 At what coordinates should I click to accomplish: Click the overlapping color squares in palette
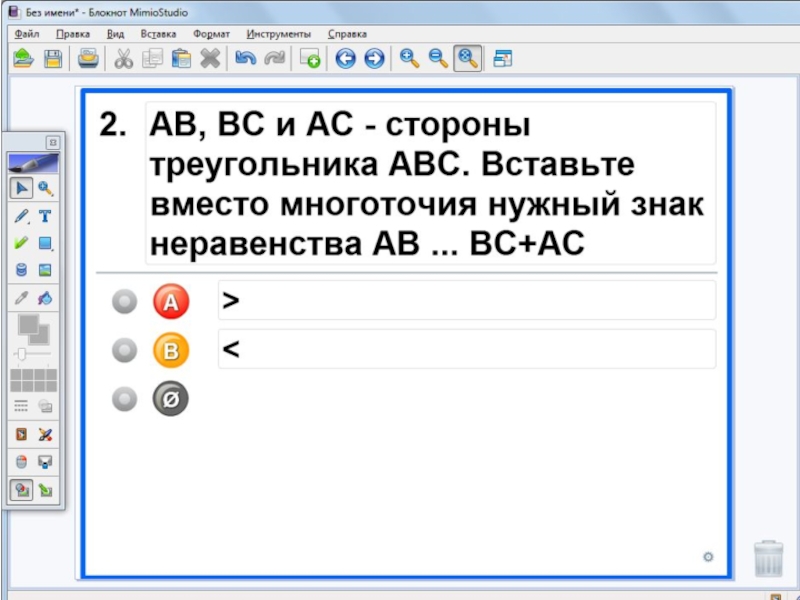tap(33, 328)
